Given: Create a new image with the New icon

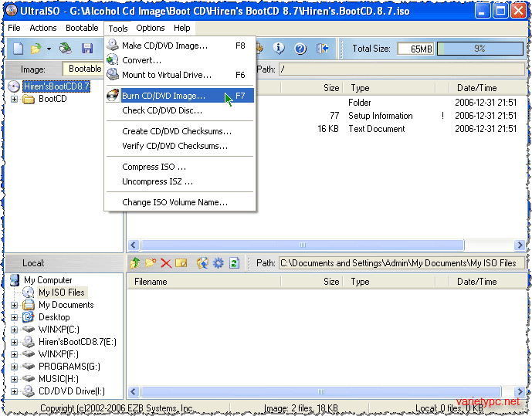Looking at the screenshot, I should tap(18, 48).
